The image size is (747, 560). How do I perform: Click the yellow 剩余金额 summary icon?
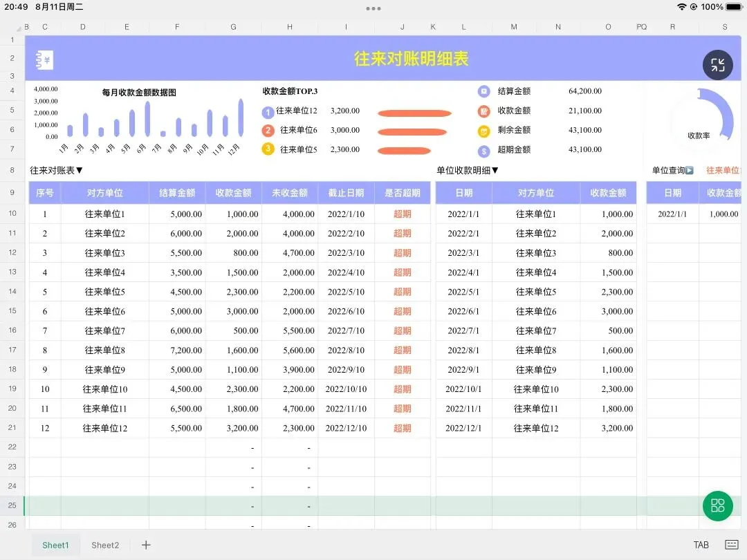(x=483, y=131)
